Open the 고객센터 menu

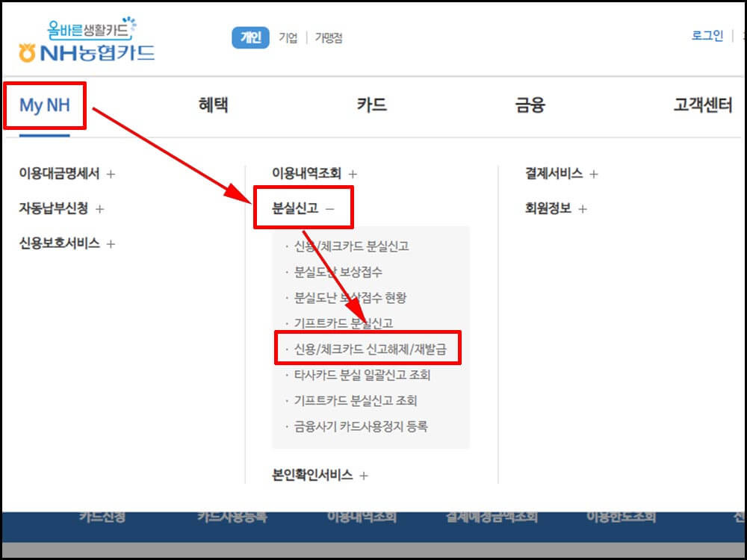click(x=701, y=105)
